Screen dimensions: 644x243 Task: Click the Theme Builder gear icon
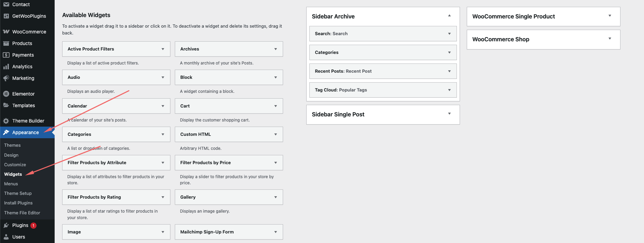point(6,121)
